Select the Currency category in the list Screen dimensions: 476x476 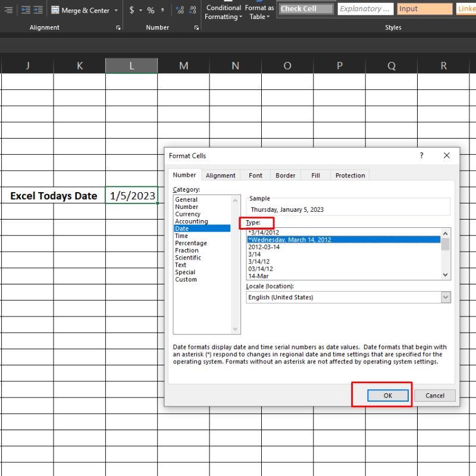pyautogui.click(x=187, y=214)
